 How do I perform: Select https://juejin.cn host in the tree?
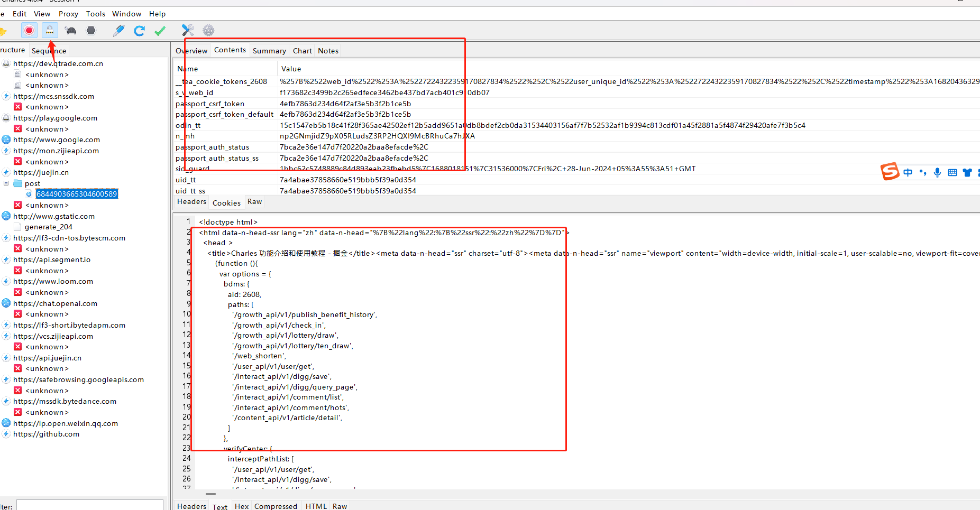pyautogui.click(x=41, y=172)
